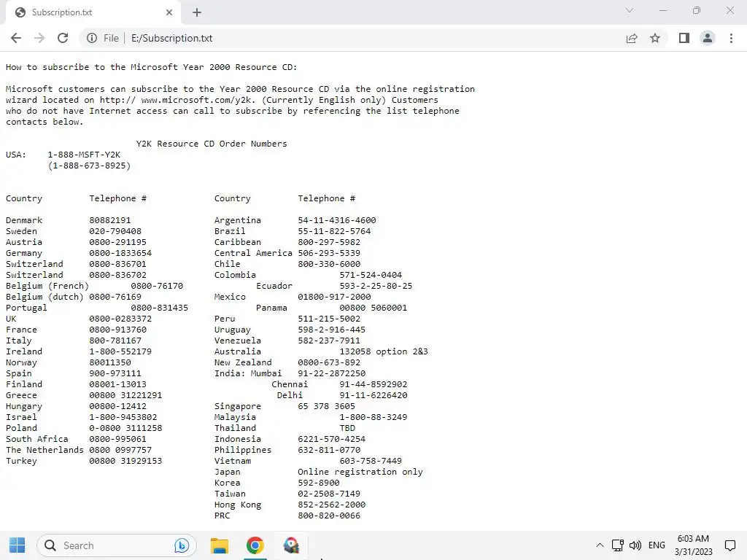The height and width of the screenshot is (560, 747).
Task: Open the Chrome profile avatar
Action: pos(708,38)
